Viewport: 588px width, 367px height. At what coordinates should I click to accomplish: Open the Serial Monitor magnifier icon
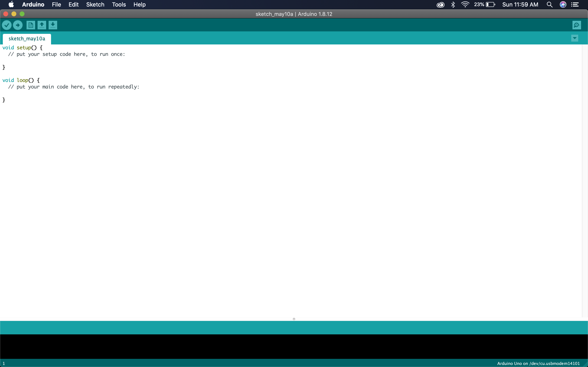pos(577,25)
